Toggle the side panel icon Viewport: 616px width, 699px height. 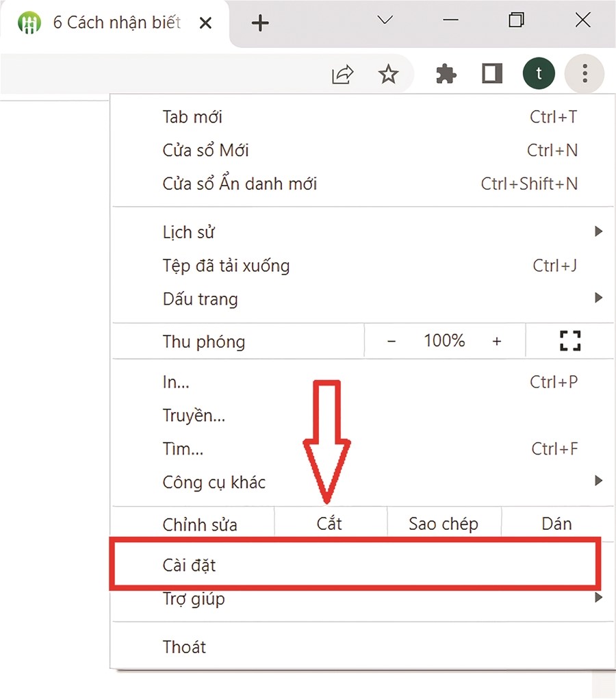[492, 74]
